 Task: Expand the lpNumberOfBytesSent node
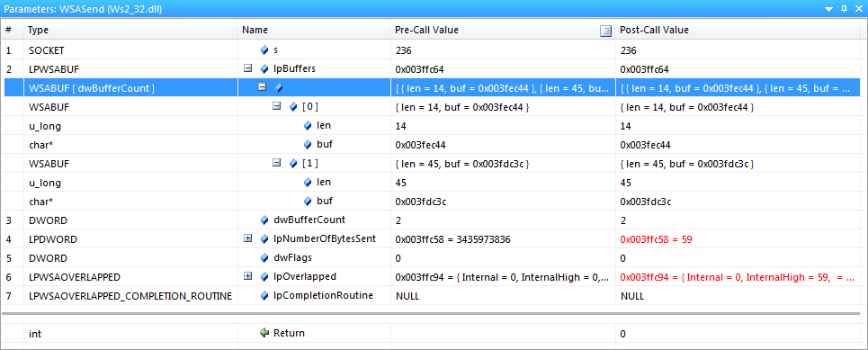click(x=247, y=238)
